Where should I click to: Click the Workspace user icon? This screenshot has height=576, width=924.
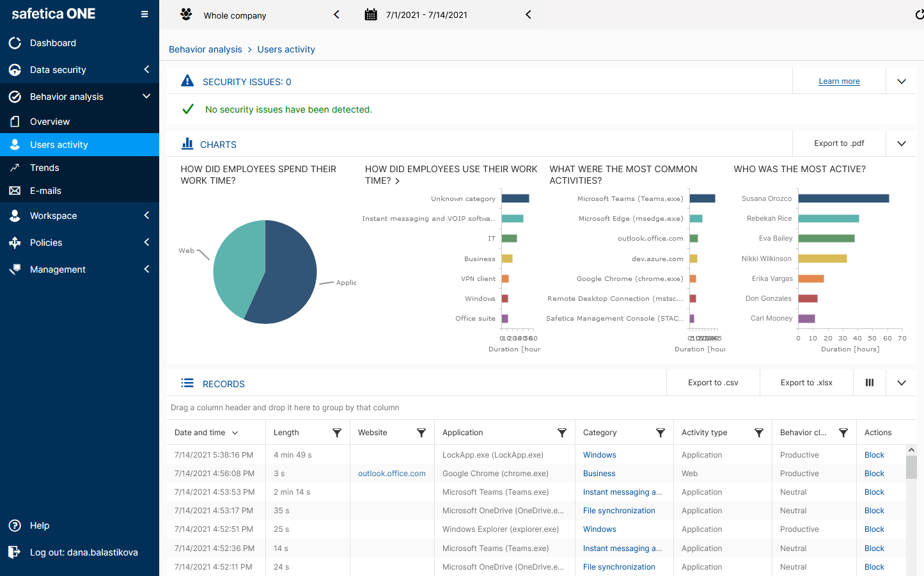pyautogui.click(x=15, y=216)
